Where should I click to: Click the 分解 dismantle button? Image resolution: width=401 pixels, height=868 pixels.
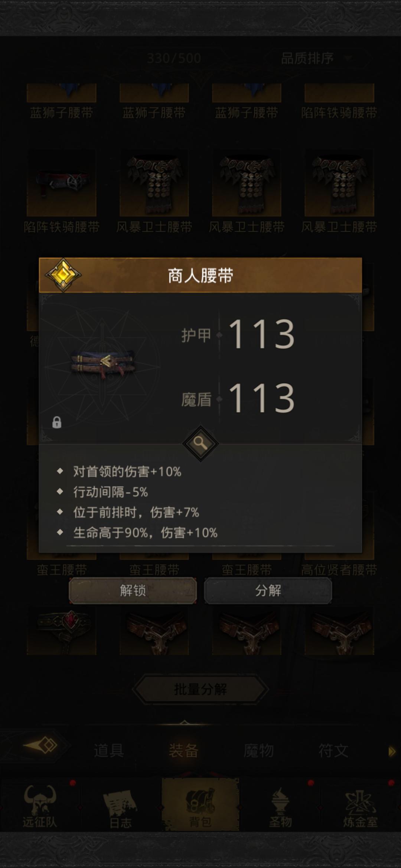268,590
